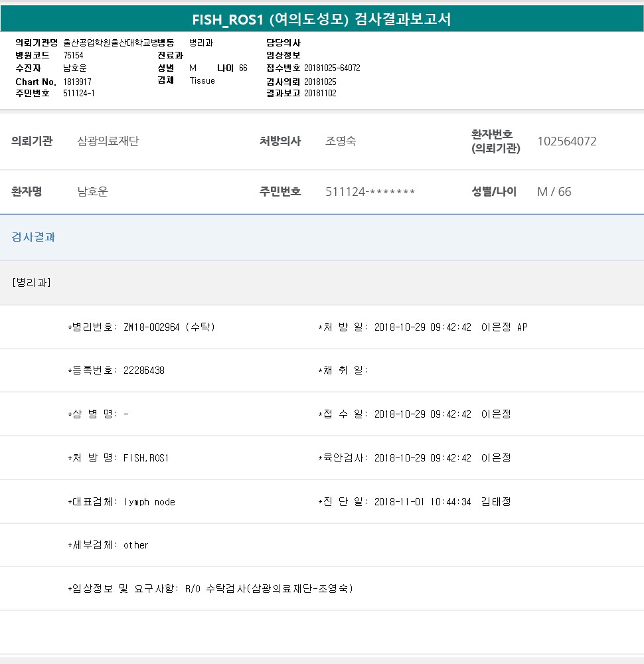This screenshot has width=644, height=664.
Task: Click the [병리과] section heading
Action: point(31,282)
